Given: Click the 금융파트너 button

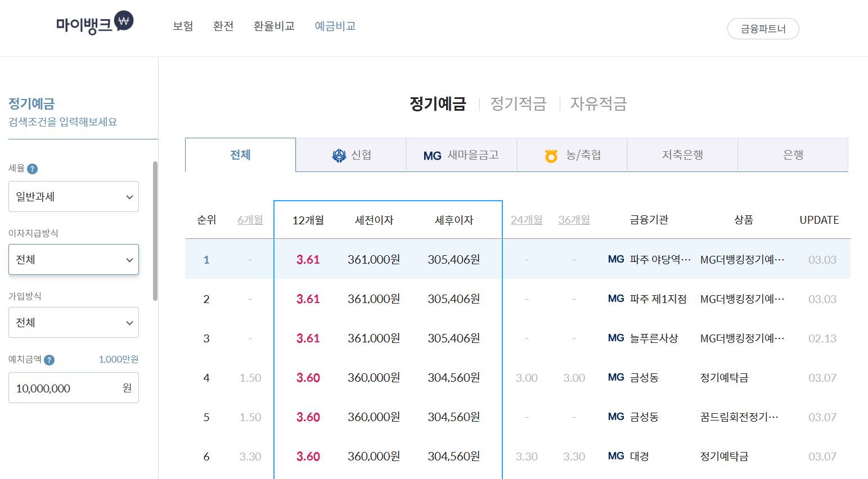Looking at the screenshot, I should (763, 29).
